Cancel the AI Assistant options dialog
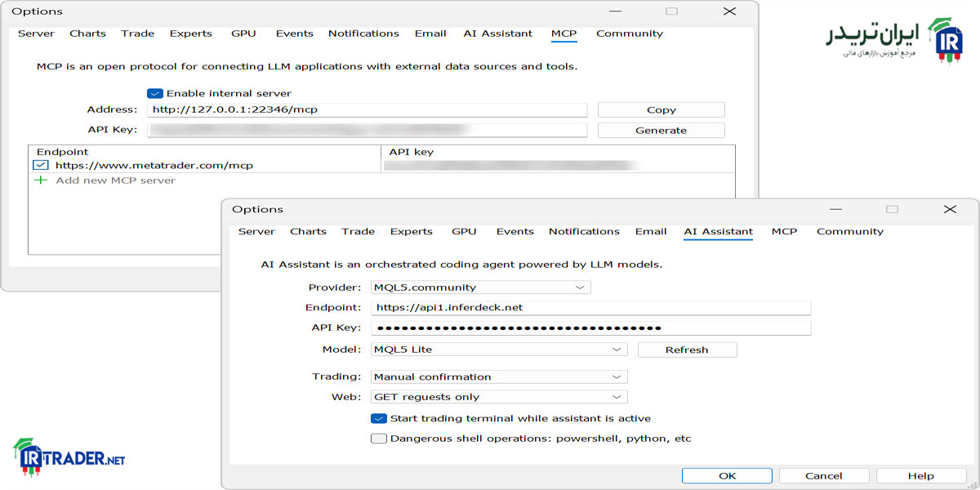Screen dimensions: 980x490 coord(823,475)
